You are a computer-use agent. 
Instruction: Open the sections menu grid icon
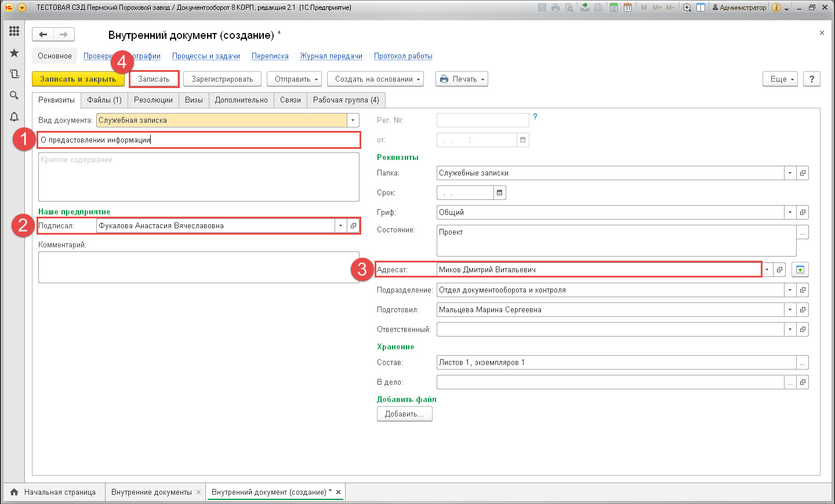coord(14,31)
